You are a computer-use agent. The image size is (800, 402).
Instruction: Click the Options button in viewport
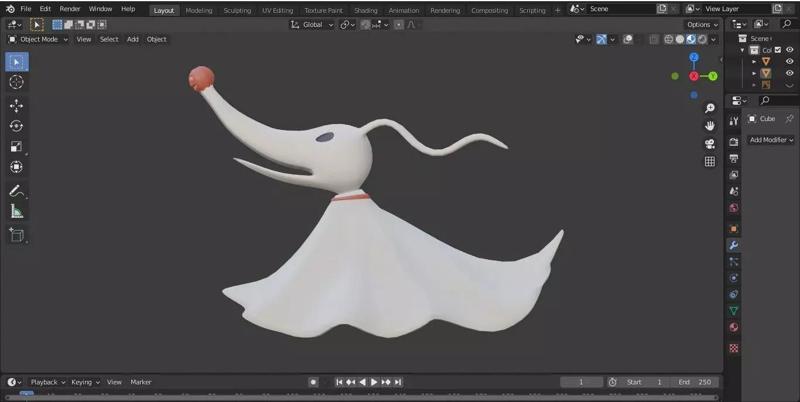700,24
